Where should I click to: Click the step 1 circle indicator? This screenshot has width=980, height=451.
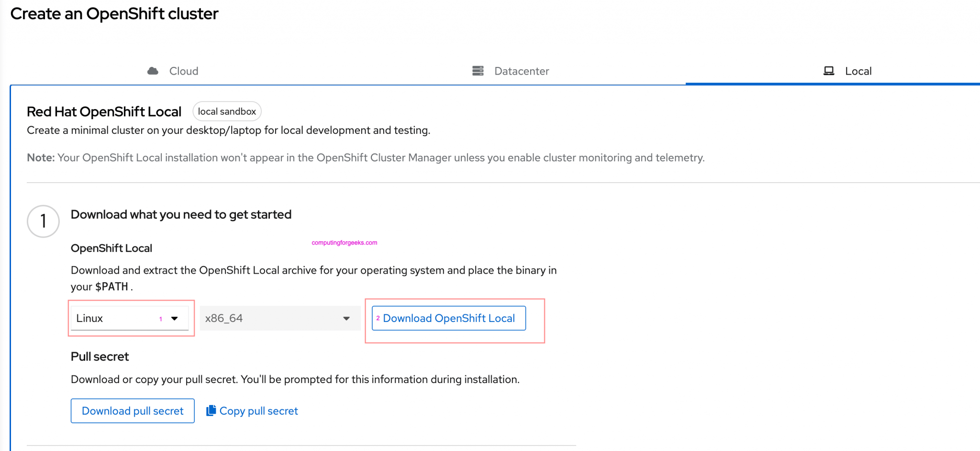click(43, 221)
